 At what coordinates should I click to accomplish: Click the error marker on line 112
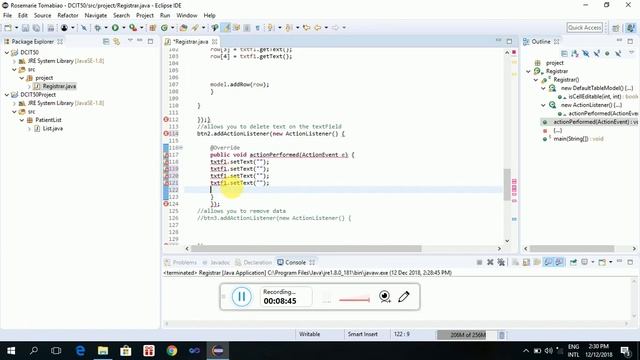166,120
